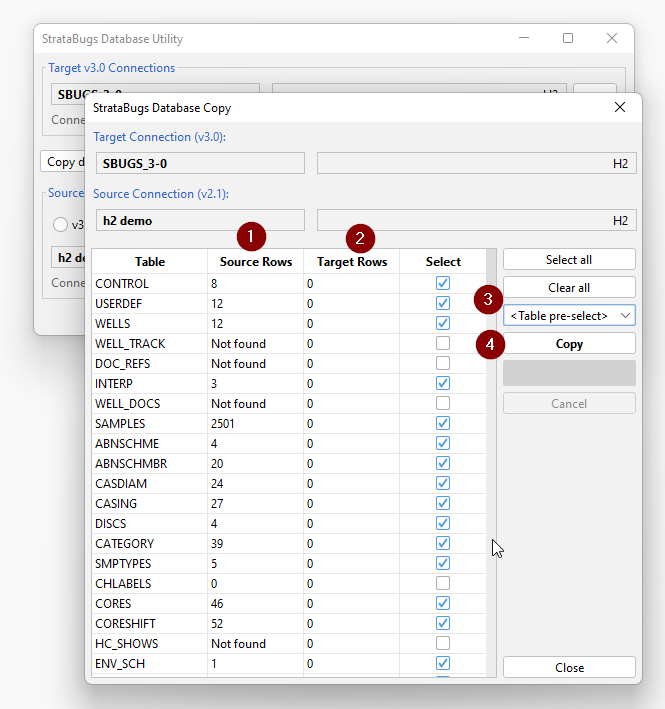
Task: Toggle the WELLS table checkbox
Action: point(443,323)
